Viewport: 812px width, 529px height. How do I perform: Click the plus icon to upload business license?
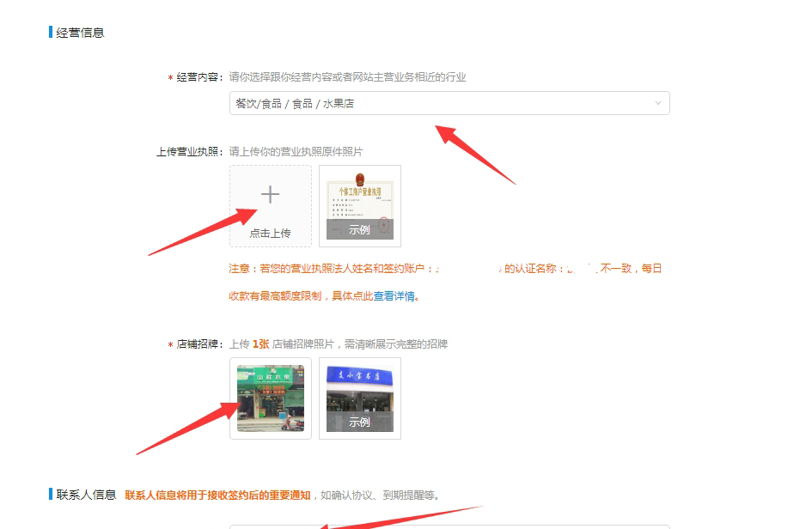(x=270, y=195)
